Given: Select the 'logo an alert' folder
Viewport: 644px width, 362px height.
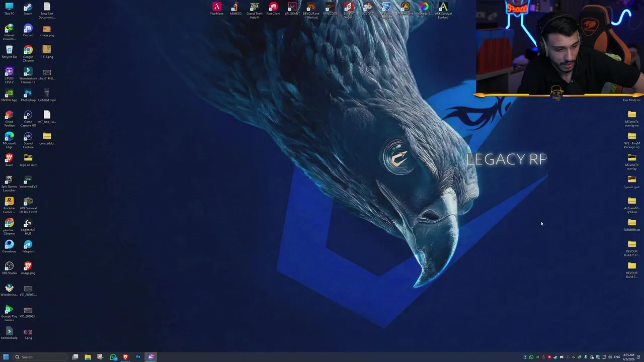Looking at the screenshot, I should click(28, 160).
